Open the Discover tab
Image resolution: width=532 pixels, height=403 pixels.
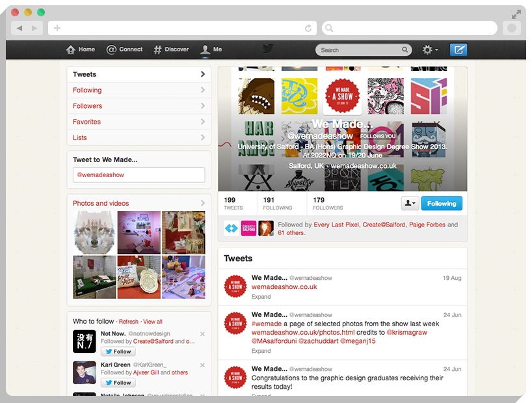point(171,49)
